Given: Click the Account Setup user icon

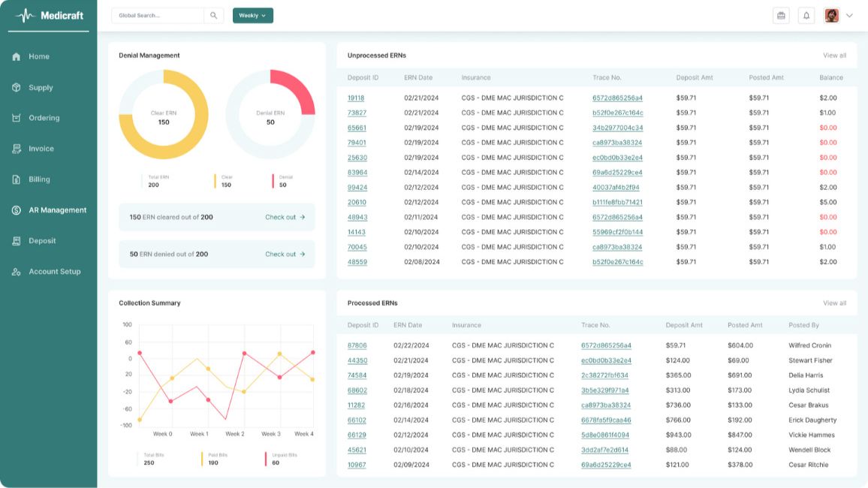Looking at the screenshot, I should coord(17,272).
